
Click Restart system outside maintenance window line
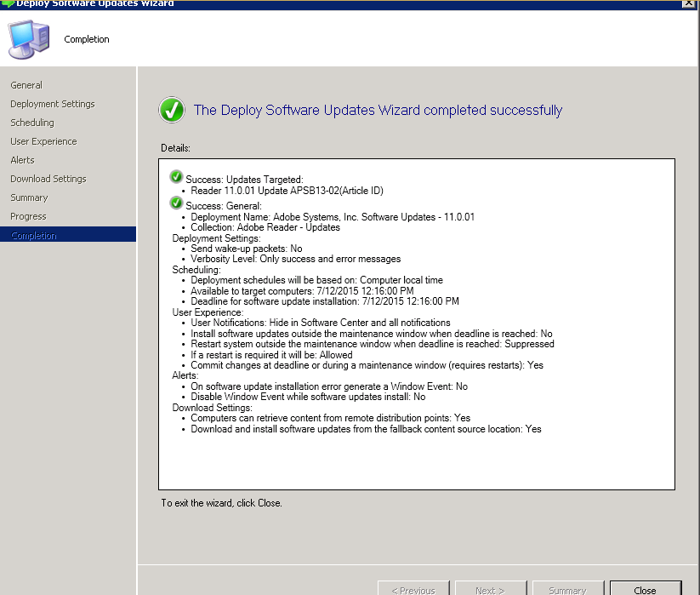click(x=373, y=344)
